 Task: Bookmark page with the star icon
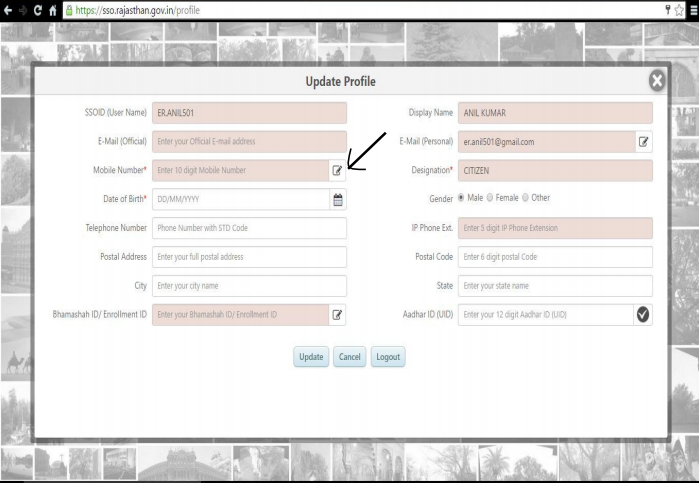(x=679, y=10)
